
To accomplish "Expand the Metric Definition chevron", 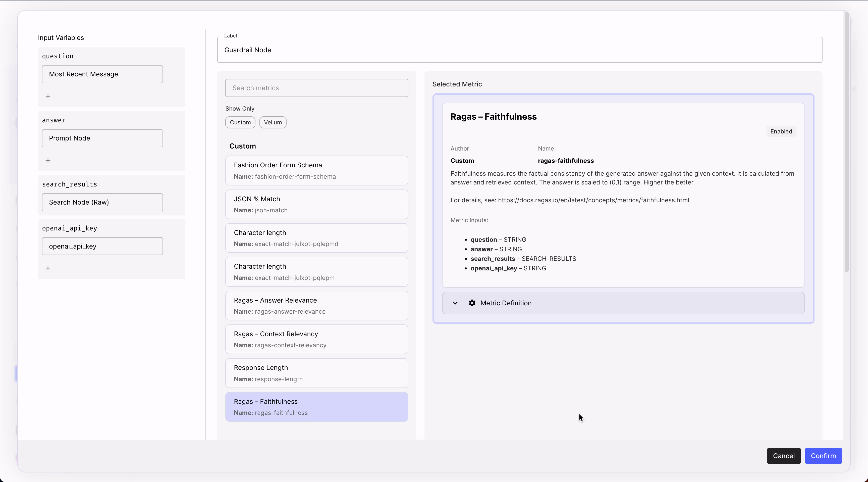I will coord(455,303).
